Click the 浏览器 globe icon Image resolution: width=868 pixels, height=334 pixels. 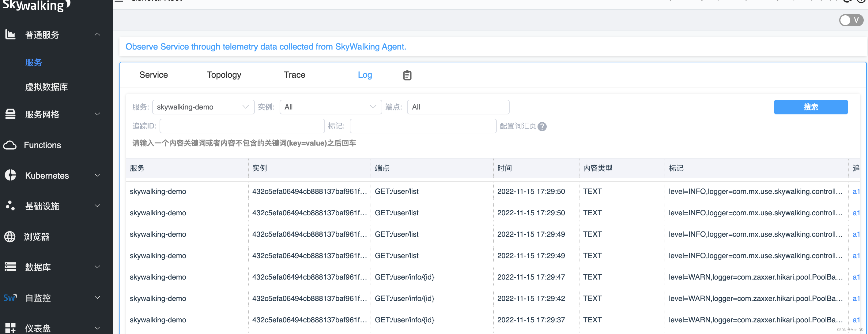pos(10,236)
